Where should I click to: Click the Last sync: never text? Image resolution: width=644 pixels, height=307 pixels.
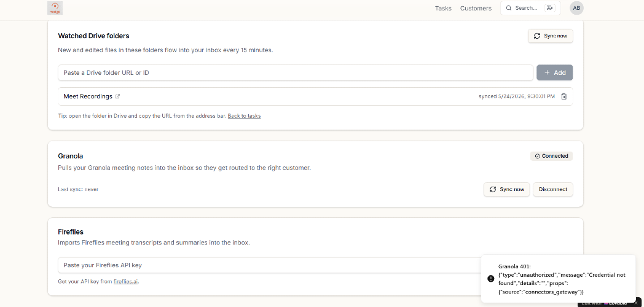[x=78, y=189]
